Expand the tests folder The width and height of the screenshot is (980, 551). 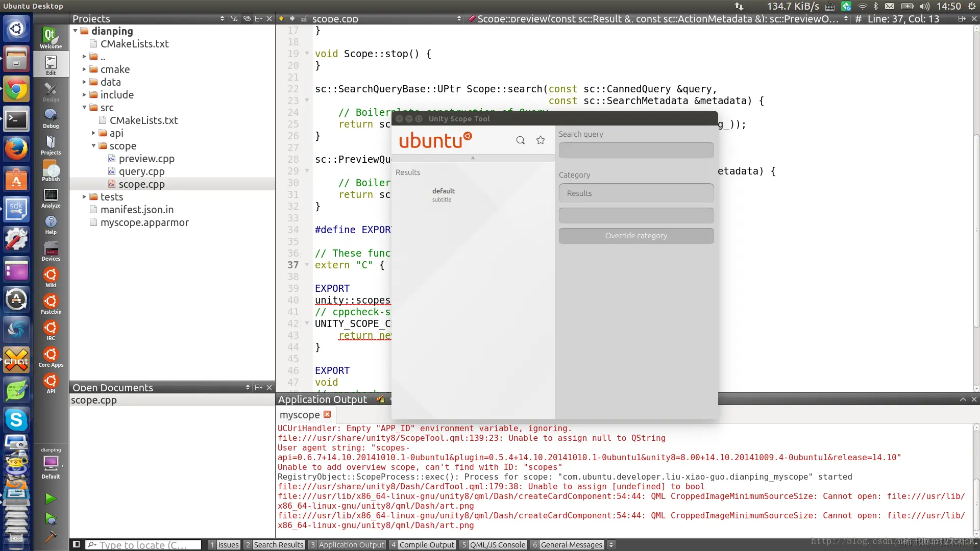point(84,197)
